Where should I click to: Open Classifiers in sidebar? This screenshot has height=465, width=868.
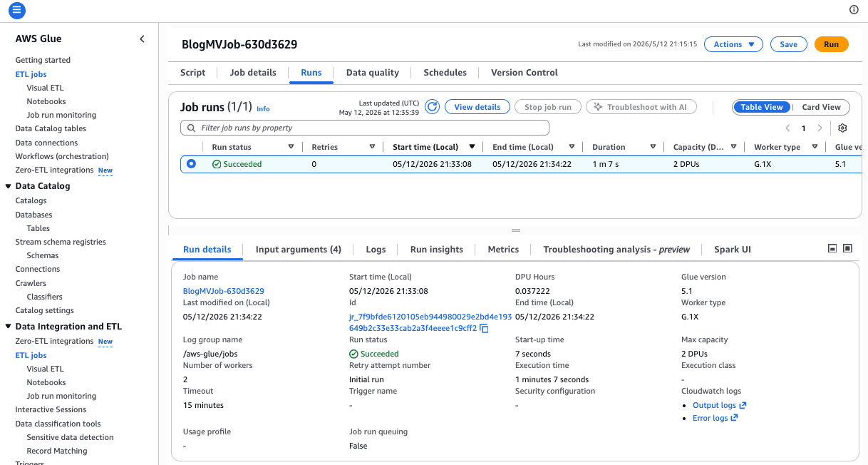(x=44, y=297)
